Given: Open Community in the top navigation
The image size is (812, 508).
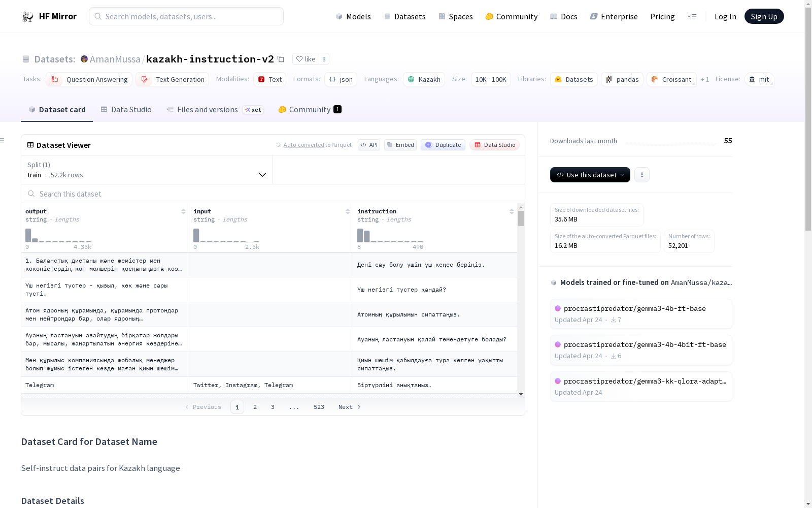Looking at the screenshot, I should pos(512,16).
